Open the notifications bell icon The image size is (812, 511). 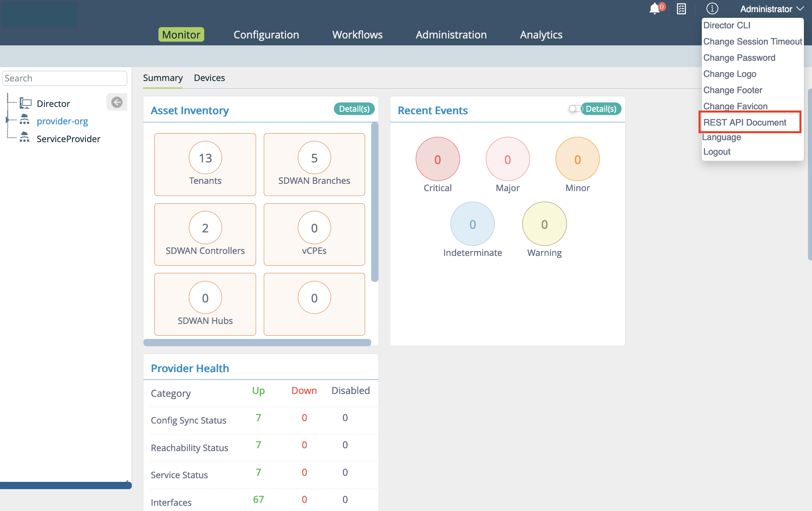click(654, 9)
